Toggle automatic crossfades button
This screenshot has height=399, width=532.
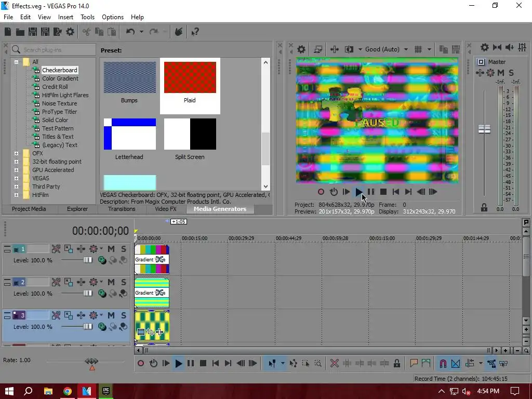pos(456,364)
